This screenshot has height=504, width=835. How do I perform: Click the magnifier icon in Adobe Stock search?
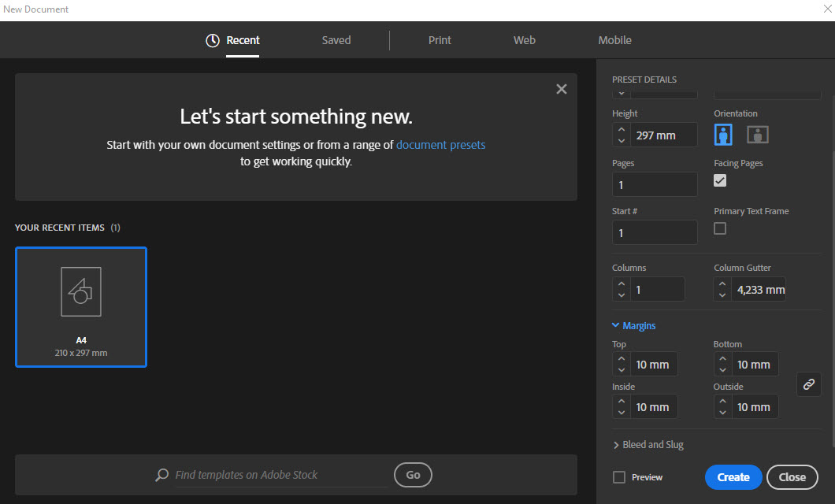coord(162,475)
